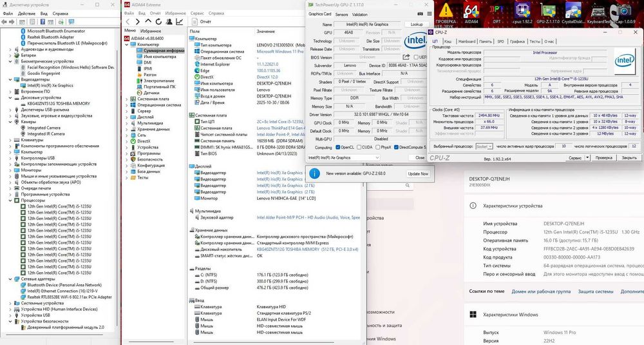This screenshot has width=644, height=345.
Task: Click the BIOS export share icon in GPU-Z
Action: pyautogui.click(x=406, y=57)
